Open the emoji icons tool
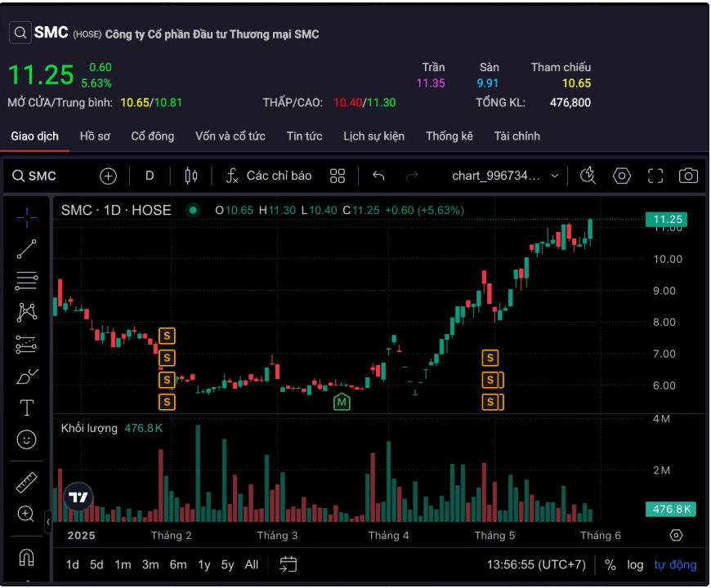 [27, 439]
